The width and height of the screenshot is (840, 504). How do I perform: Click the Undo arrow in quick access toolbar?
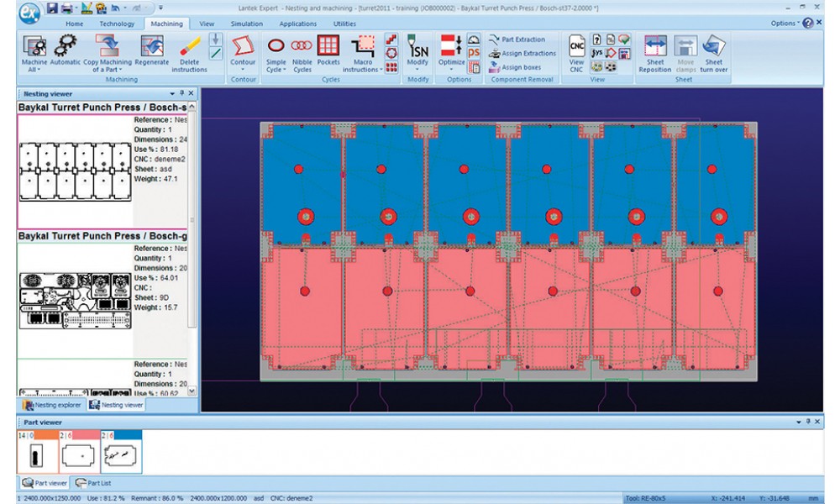pyautogui.click(x=115, y=8)
